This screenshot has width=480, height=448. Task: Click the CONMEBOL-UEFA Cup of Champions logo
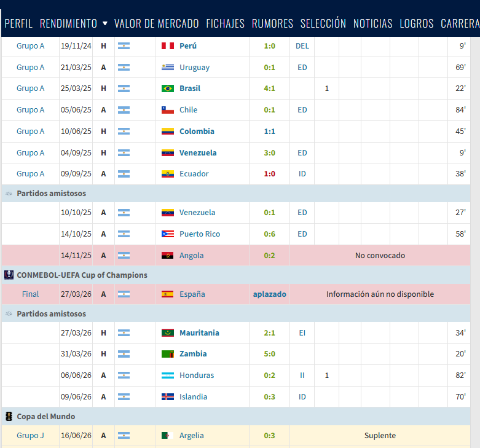pyautogui.click(x=9, y=275)
